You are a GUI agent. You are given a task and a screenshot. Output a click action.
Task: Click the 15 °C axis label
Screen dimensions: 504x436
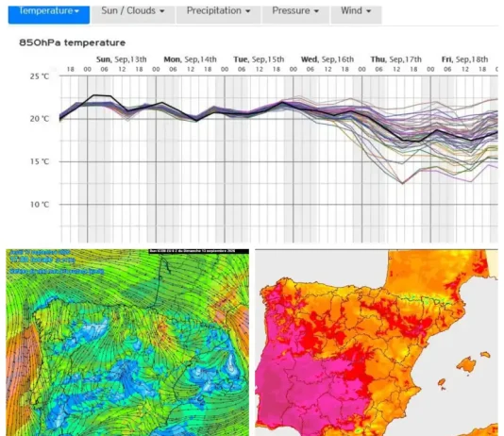point(40,161)
